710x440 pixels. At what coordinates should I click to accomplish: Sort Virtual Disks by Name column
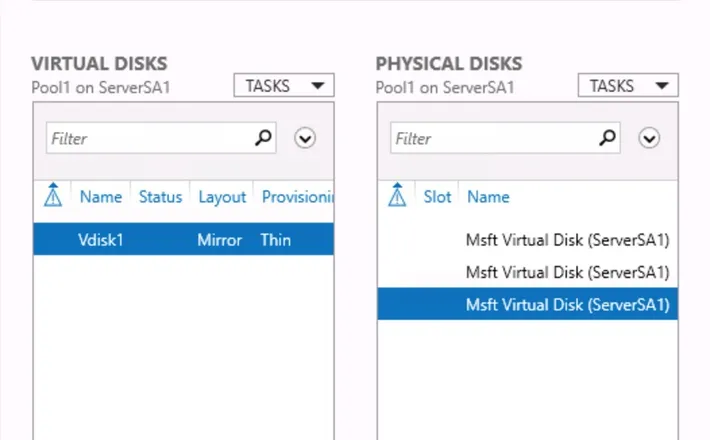[101, 197]
